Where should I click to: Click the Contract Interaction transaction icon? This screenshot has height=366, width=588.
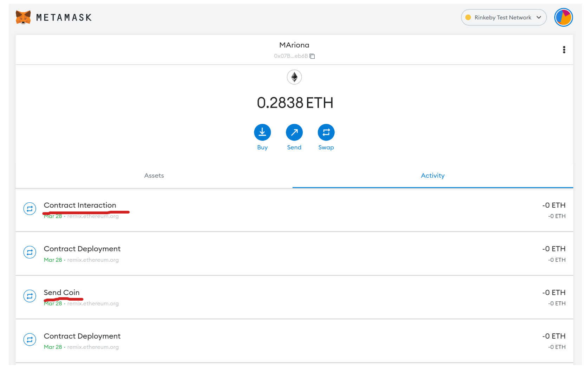[30, 208]
